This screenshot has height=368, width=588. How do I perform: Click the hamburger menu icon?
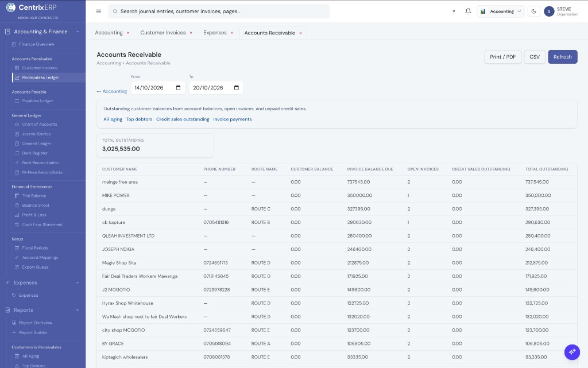(x=99, y=11)
